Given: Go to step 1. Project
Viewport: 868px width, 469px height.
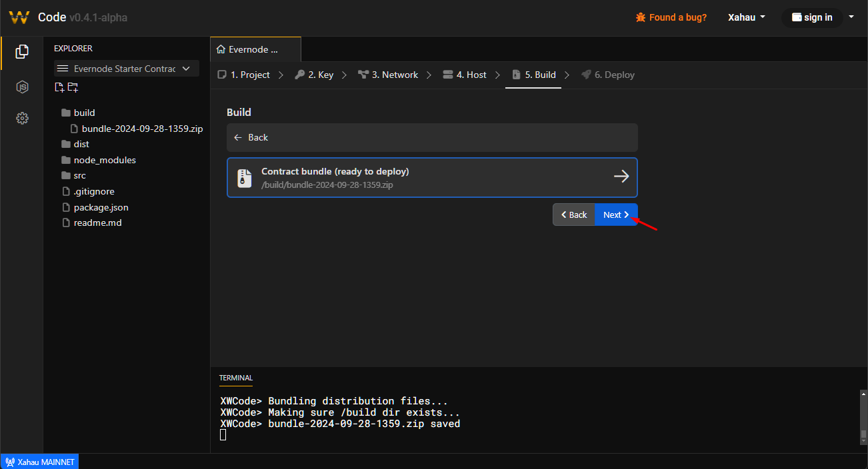Looking at the screenshot, I should 244,75.
